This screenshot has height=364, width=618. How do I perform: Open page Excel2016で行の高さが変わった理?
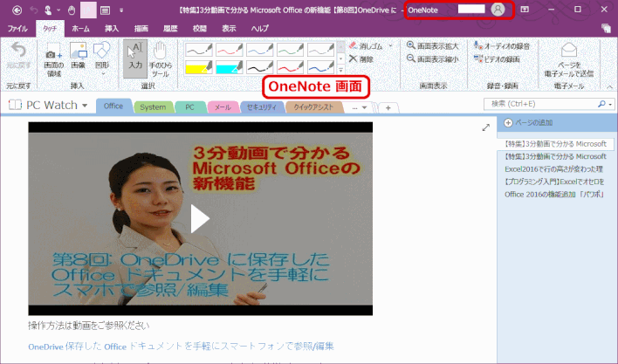pos(553,169)
